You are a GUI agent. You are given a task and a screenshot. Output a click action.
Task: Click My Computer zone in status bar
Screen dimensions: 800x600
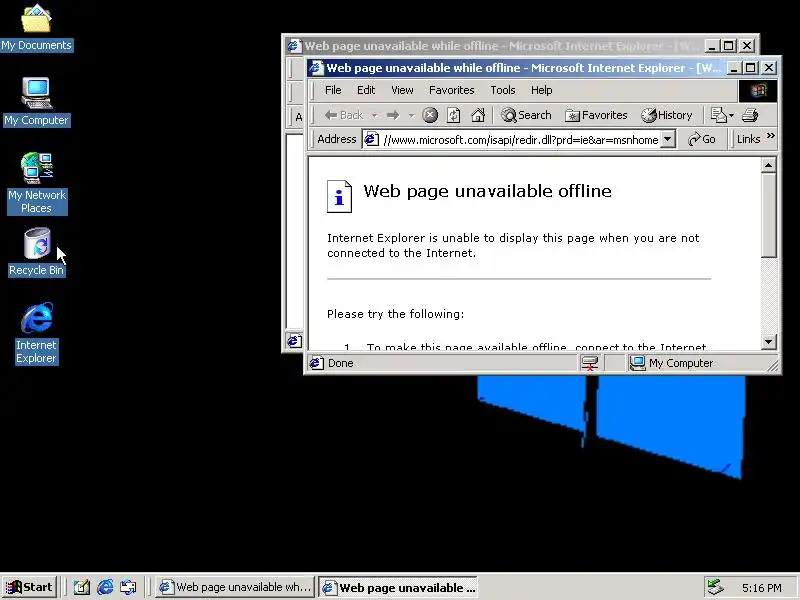pos(671,363)
